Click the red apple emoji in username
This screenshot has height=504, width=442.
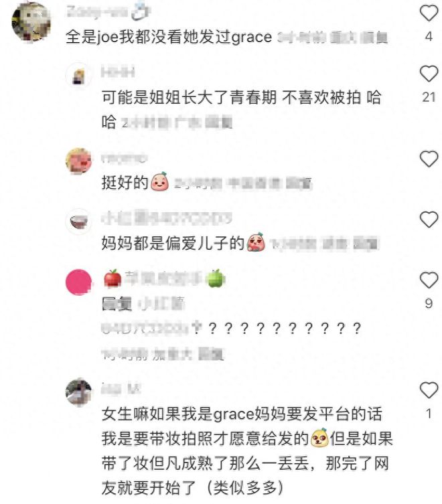113,278
